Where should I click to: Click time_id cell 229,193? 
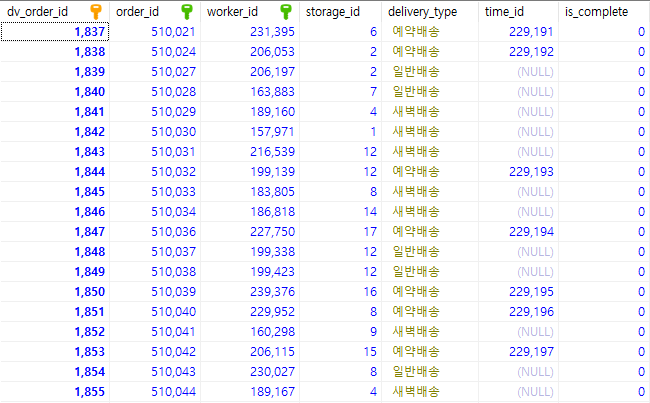519,172
